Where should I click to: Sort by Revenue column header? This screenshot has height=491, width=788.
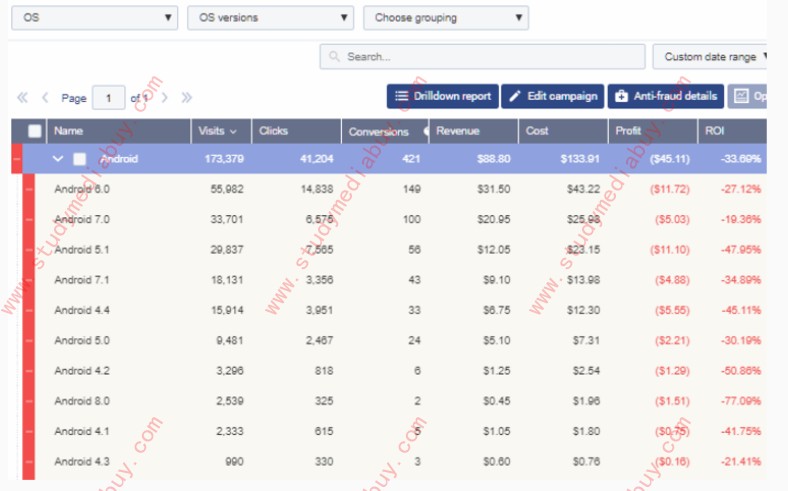[x=473, y=131]
